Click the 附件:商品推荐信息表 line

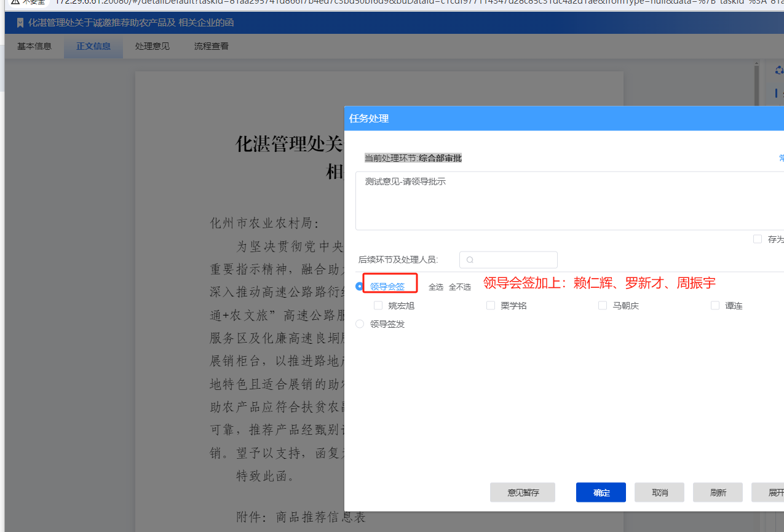coord(301,517)
